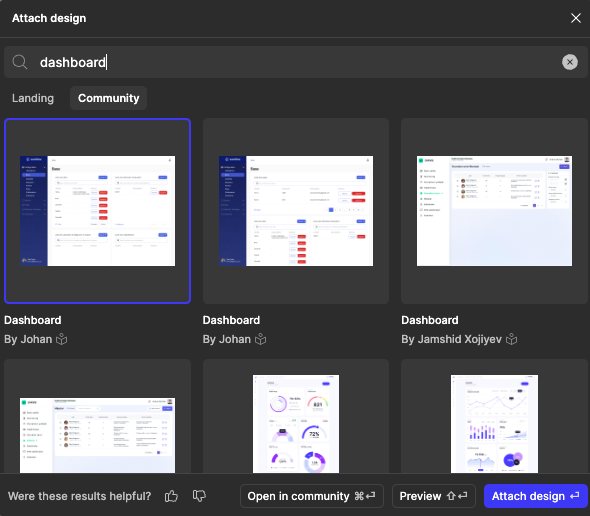590x516 pixels.
Task: Click community icon beside Jamshid Xojiyev
Action: coord(511,339)
